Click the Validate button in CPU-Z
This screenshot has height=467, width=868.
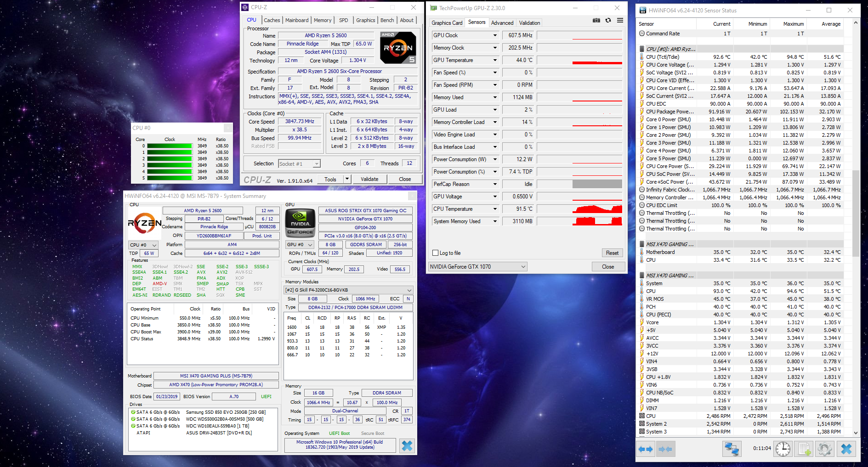tap(369, 179)
